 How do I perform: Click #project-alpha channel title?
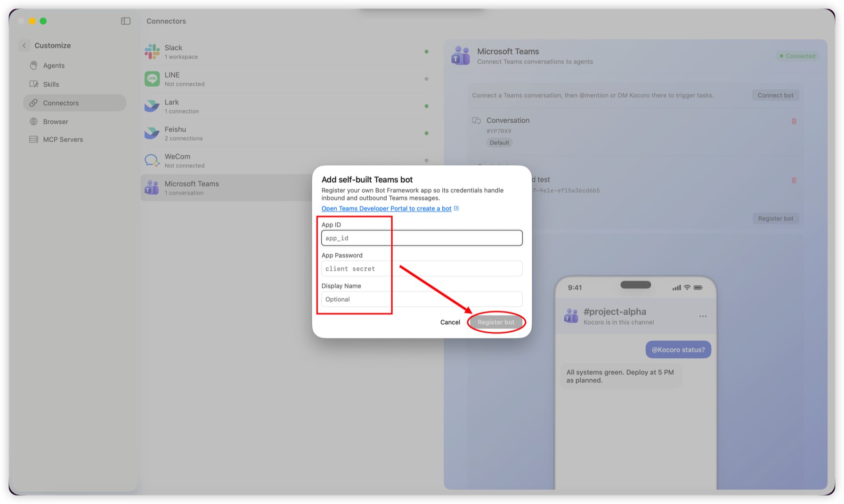(x=614, y=312)
